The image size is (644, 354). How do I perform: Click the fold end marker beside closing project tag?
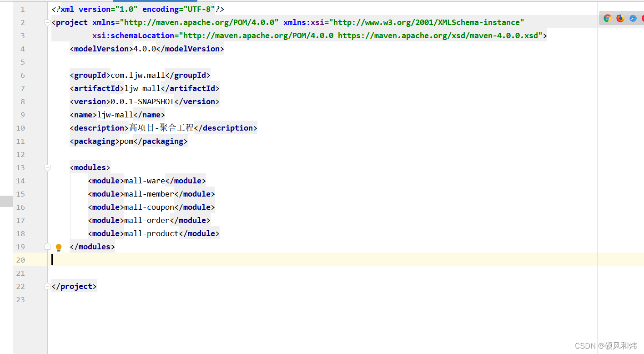[47, 286]
